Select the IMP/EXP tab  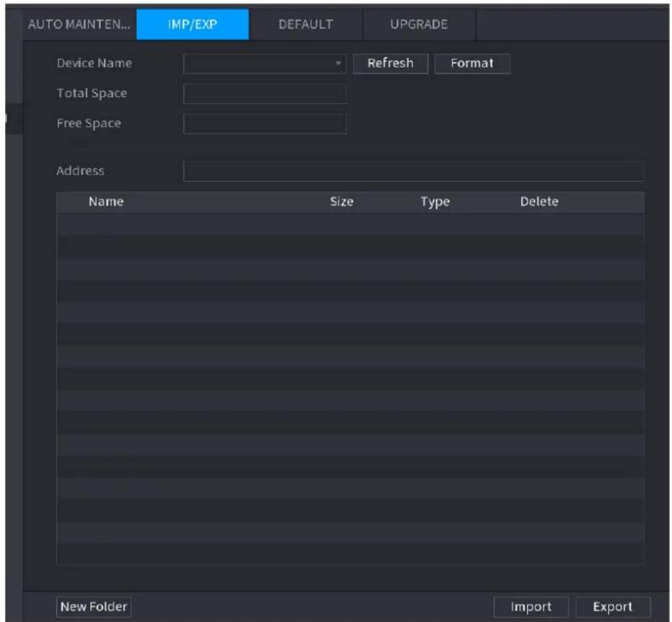[x=192, y=24]
